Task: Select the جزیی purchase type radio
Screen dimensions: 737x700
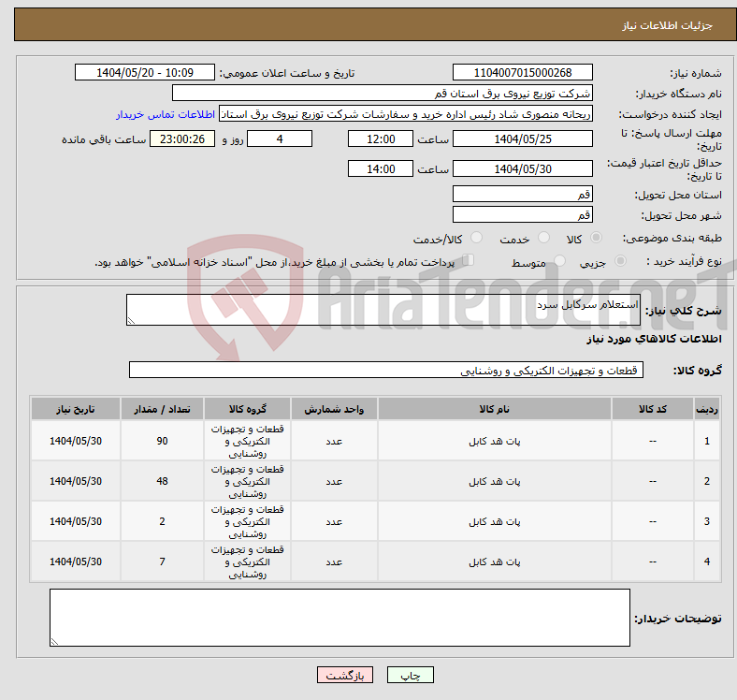Action: coord(620,260)
